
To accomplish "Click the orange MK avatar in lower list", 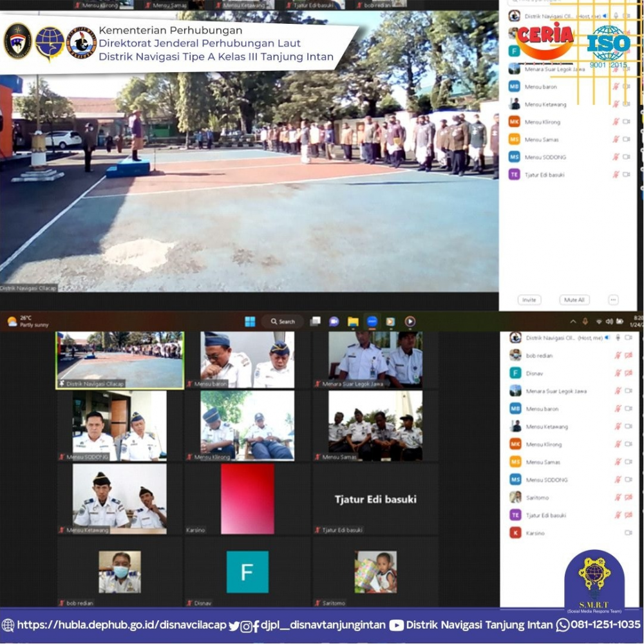I will [x=515, y=444].
